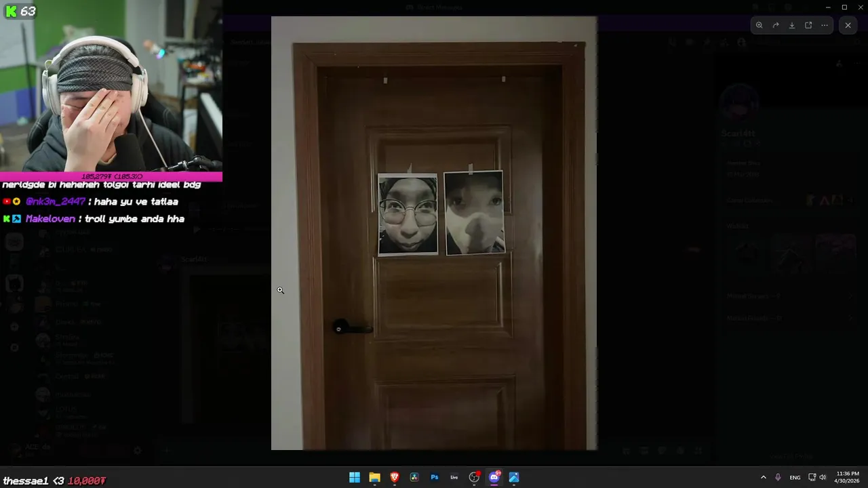Viewport: 868px width, 488px height.
Task: Click the pink donation goal progress bar
Action: (111, 176)
